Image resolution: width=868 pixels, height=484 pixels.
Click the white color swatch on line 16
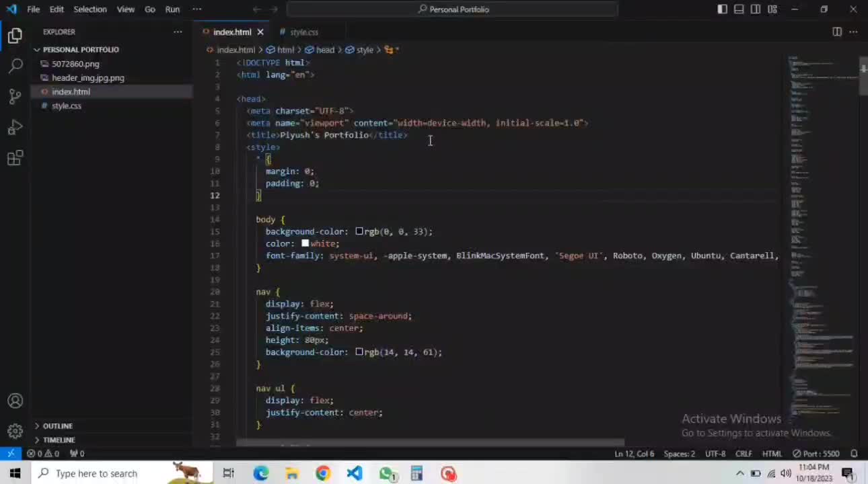click(x=305, y=243)
